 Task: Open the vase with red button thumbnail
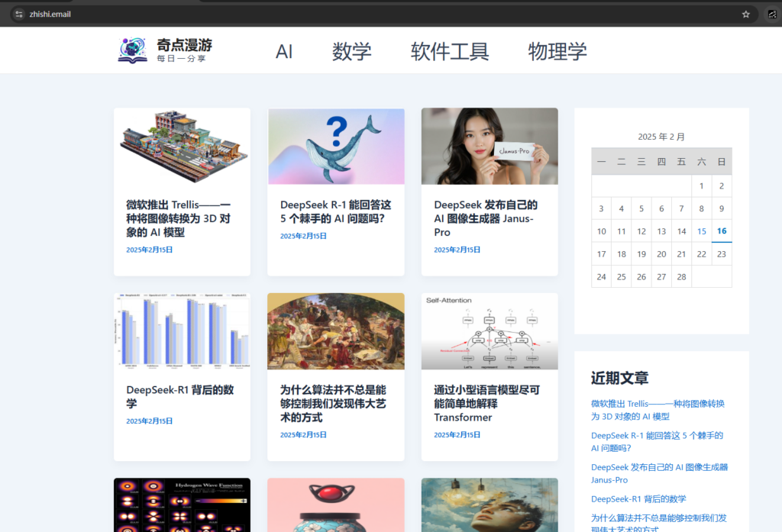(336, 505)
